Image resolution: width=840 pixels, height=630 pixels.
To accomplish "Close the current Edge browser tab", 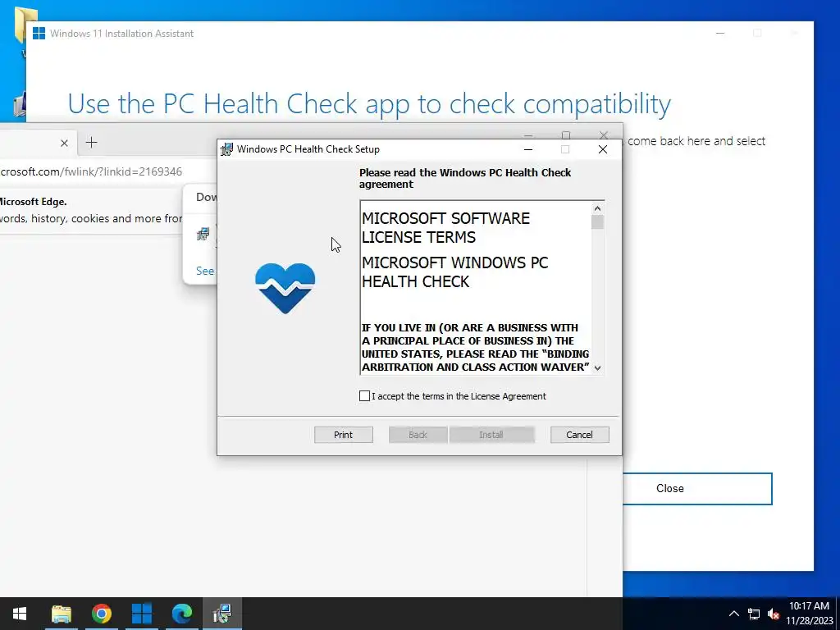I will [64, 143].
